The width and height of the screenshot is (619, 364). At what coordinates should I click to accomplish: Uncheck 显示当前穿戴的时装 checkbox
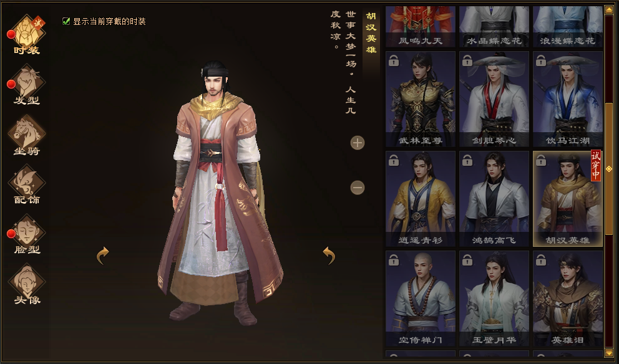tap(66, 21)
